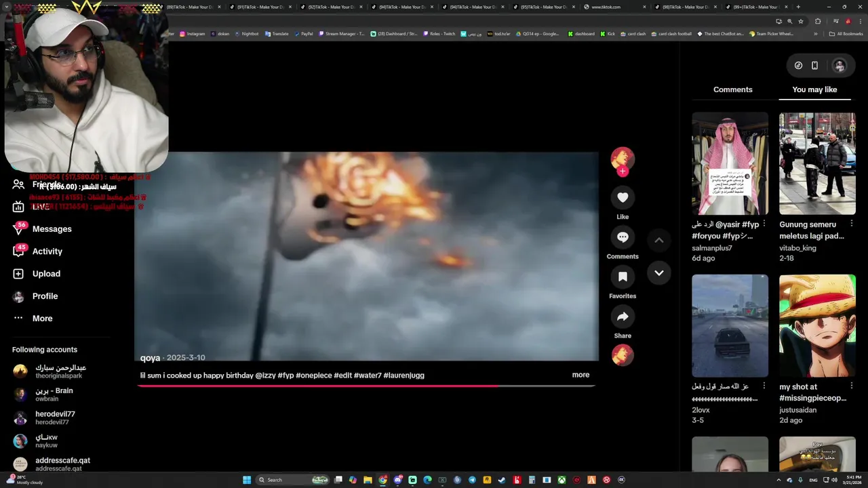Go to next video with down chevron
The height and width of the screenshot is (488, 868).
658,273
